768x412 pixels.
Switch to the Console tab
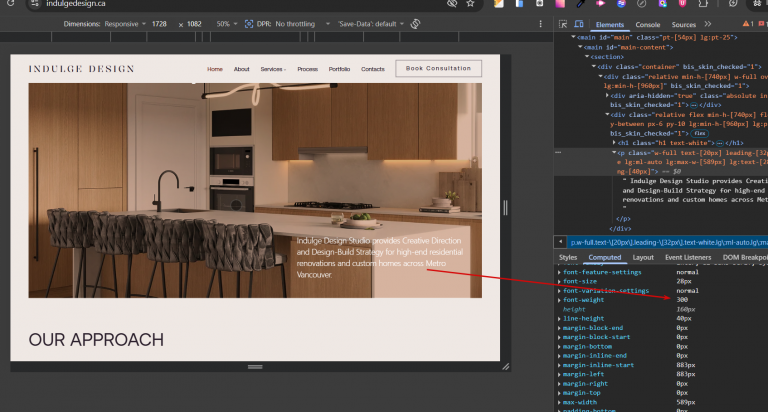pos(648,24)
